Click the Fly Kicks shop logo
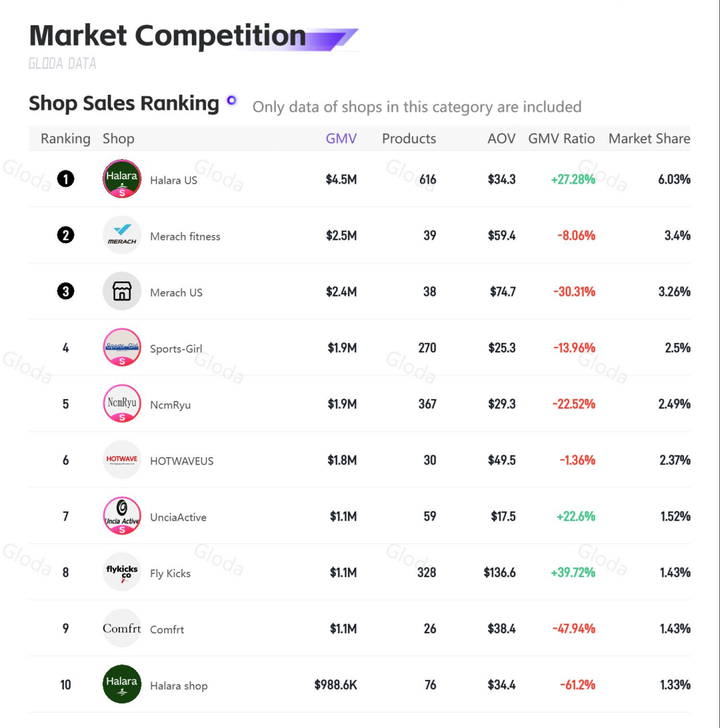The image size is (720, 728). coord(122,572)
